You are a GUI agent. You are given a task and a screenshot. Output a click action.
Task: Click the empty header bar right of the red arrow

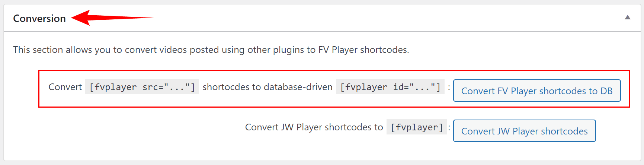[387, 18]
